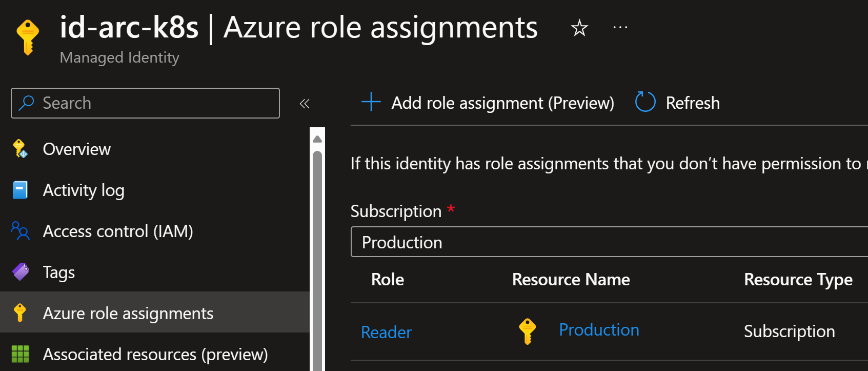The image size is (868, 371).
Task: Click the id-arc-k8s page title
Action: [129, 27]
